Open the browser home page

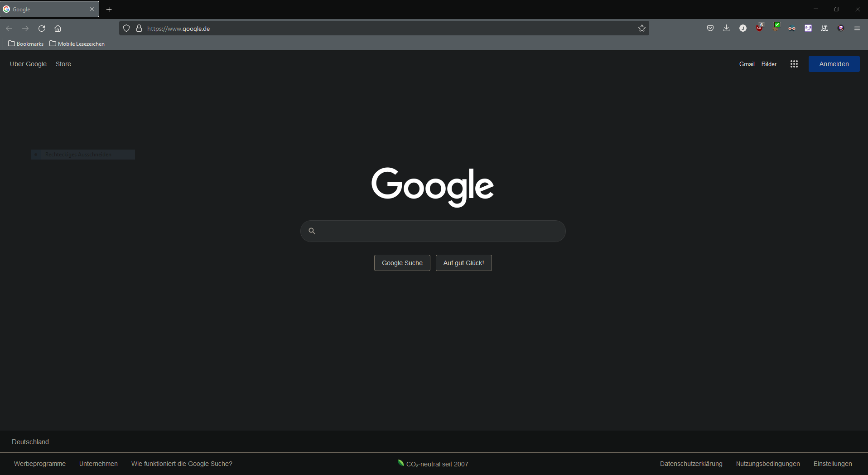58,29
